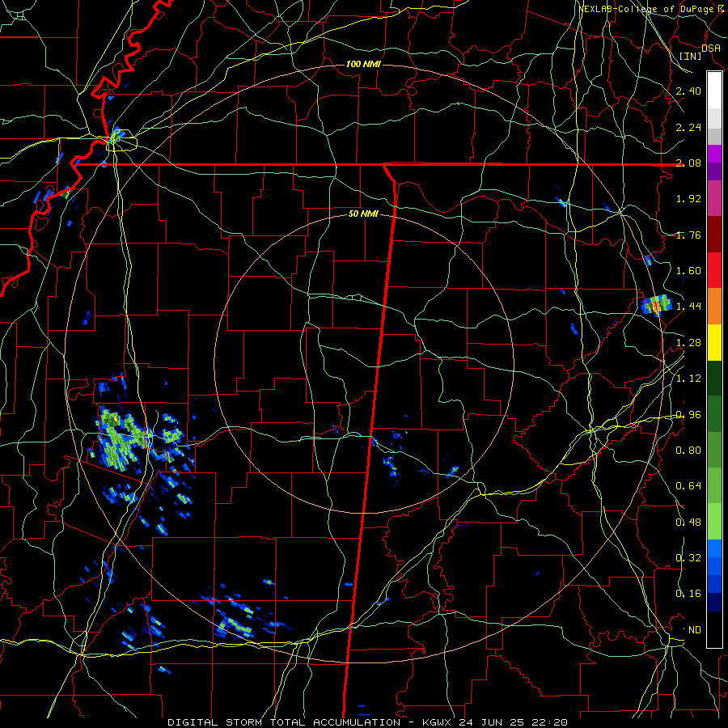The image size is (728, 728).
Task: Select the 1.92 legend value
Action: point(688,199)
